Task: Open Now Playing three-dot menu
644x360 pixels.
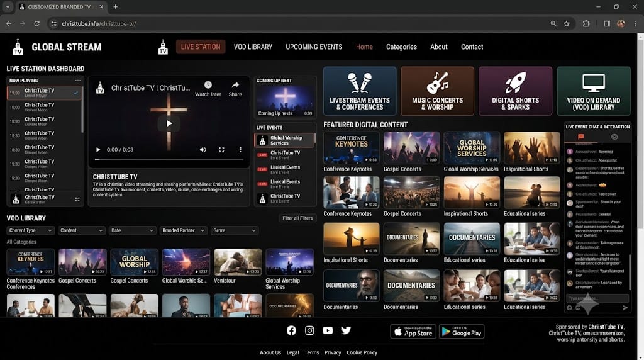Action: (x=77, y=81)
